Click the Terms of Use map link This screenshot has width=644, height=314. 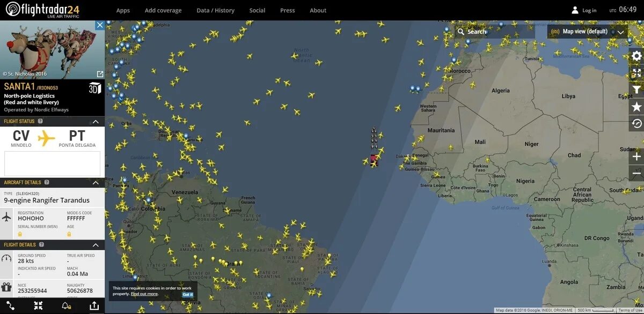point(631,310)
